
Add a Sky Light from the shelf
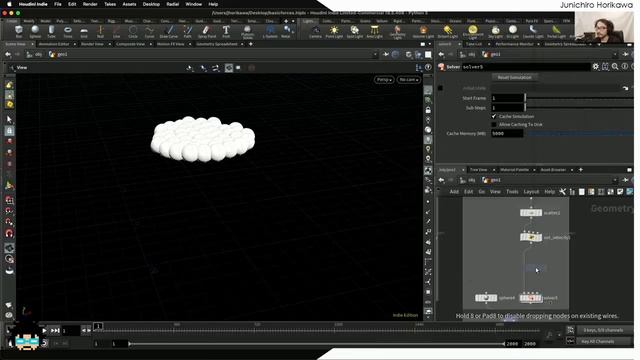tap(496, 31)
